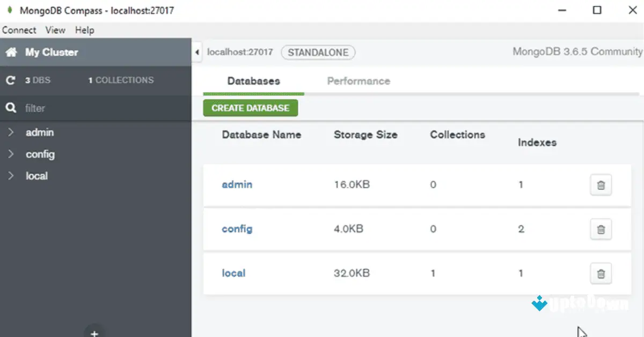Expand the config database tree item
This screenshot has height=337, width=644.
click(11, 154)
